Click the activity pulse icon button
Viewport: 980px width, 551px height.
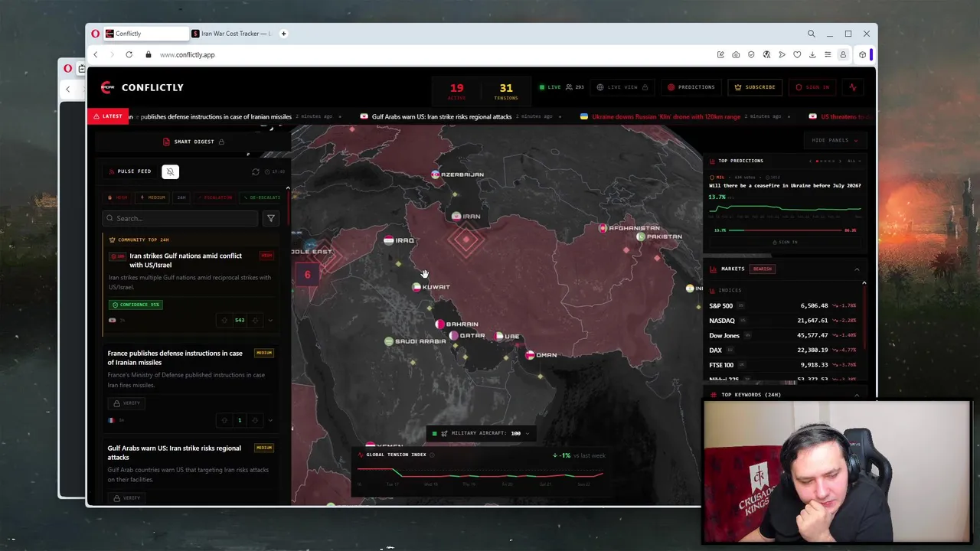tap(853, 87)
